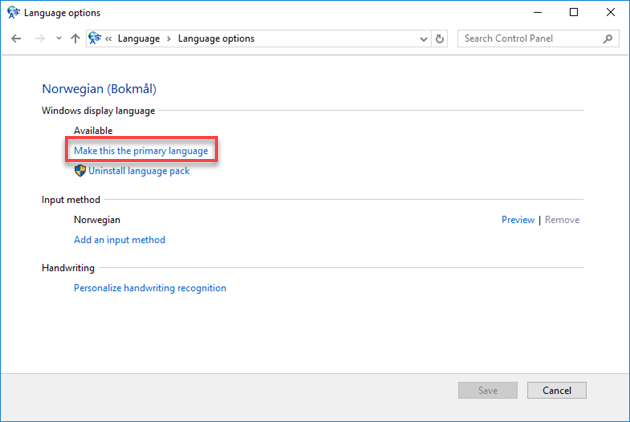The image size is (630, 422).
Task: Go up one level with up arrow
Action: 75,39
